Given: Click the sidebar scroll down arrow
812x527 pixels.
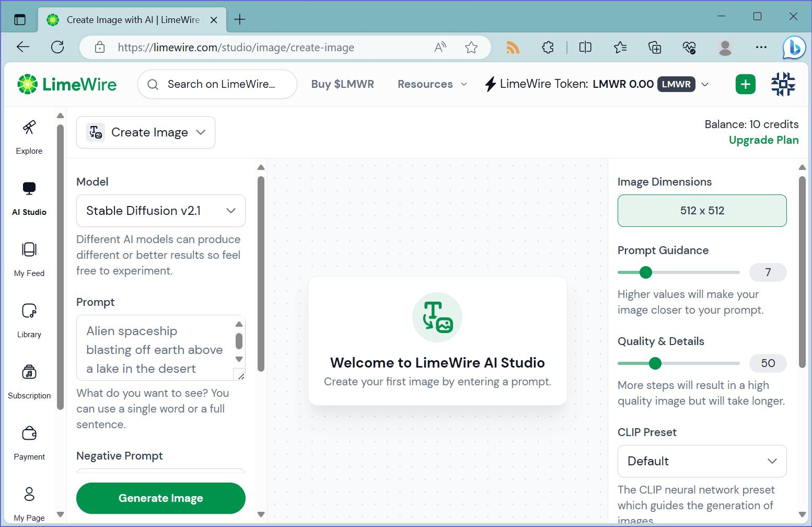Looking at the screenshot, I should 60,514.
